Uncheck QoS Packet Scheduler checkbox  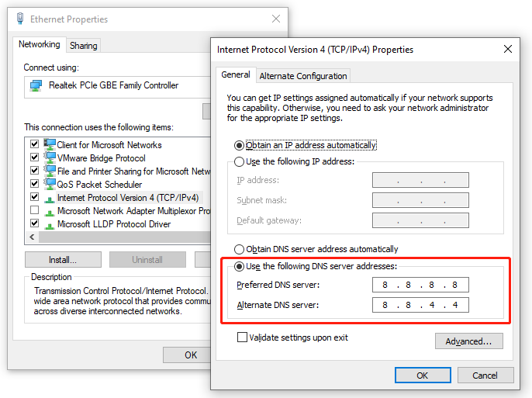(34, 183)
